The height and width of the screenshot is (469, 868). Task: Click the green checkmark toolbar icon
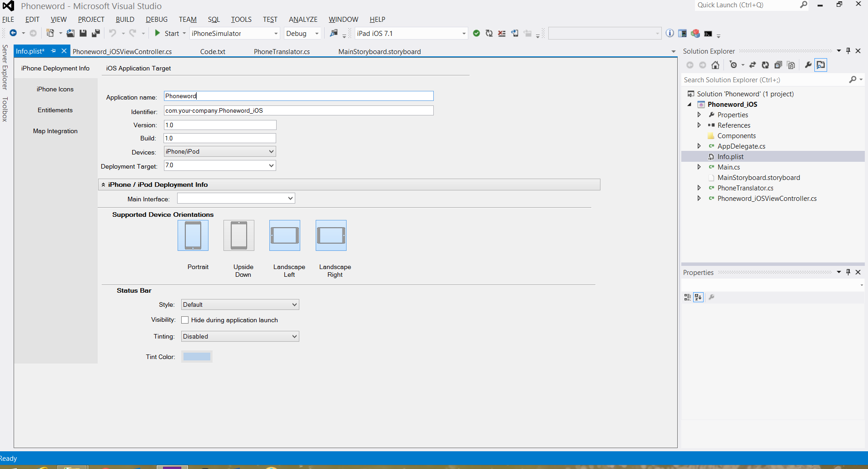(476, 33)
